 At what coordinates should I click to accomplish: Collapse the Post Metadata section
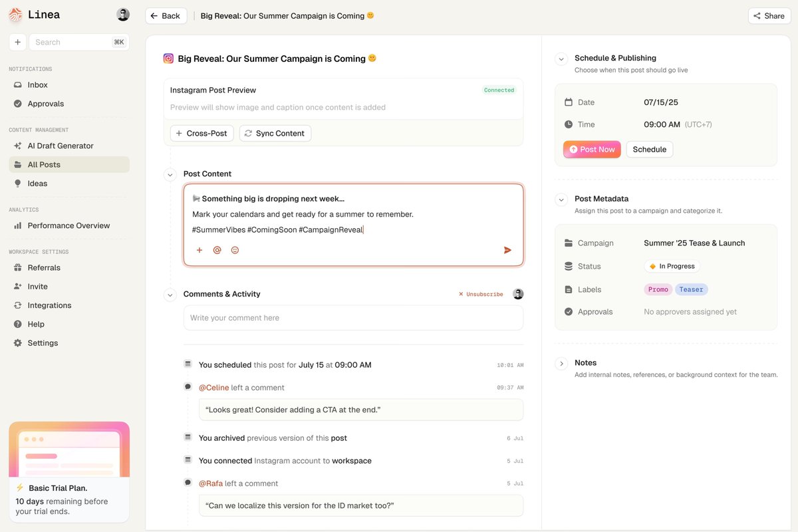(561, 198)
